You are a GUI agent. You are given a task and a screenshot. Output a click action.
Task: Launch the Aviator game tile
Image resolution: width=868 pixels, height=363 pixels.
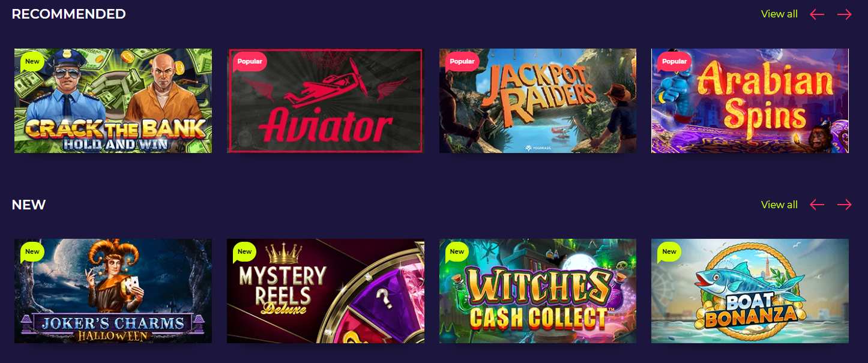(325, 101)
